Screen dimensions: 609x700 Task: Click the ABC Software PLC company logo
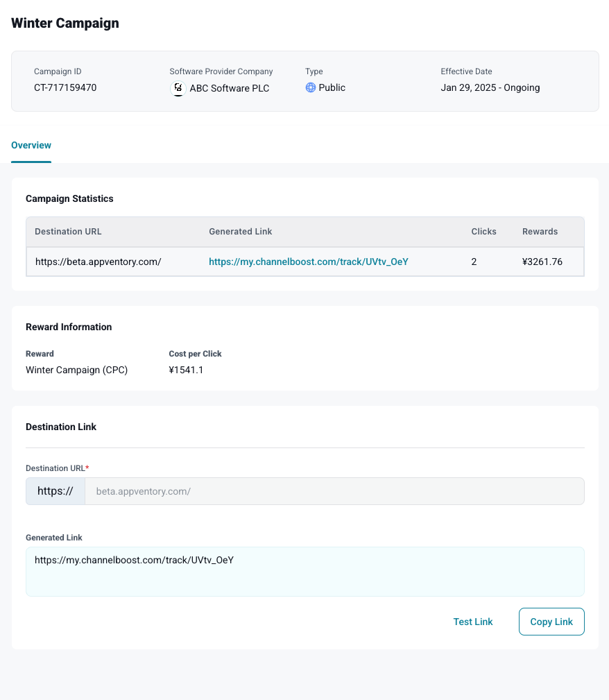pos(178,88)
